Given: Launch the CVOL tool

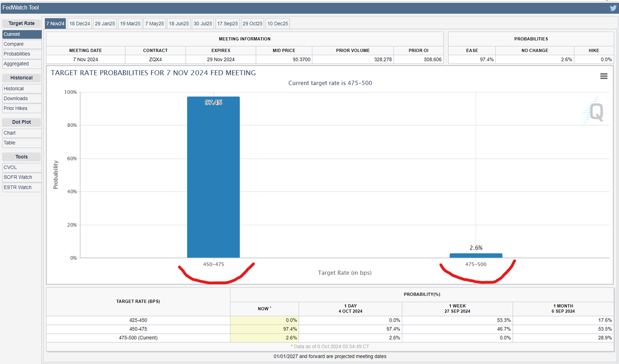Looking at the screenshot, I should 22,167.
